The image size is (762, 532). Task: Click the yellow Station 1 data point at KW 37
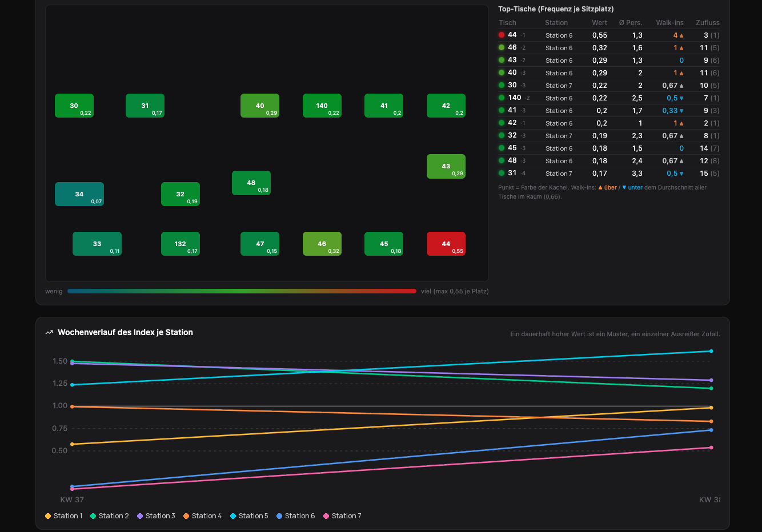pyautogui.click(x=72, y=444)
